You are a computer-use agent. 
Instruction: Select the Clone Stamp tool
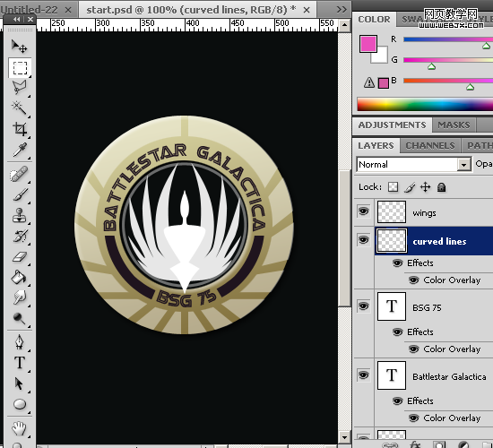click(x=20, y=216)
